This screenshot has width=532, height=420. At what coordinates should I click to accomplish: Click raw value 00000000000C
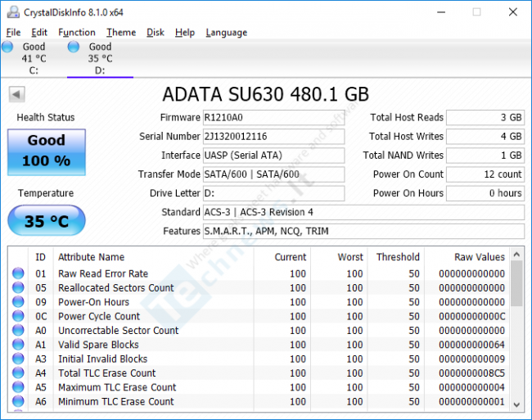coord(471,316)
